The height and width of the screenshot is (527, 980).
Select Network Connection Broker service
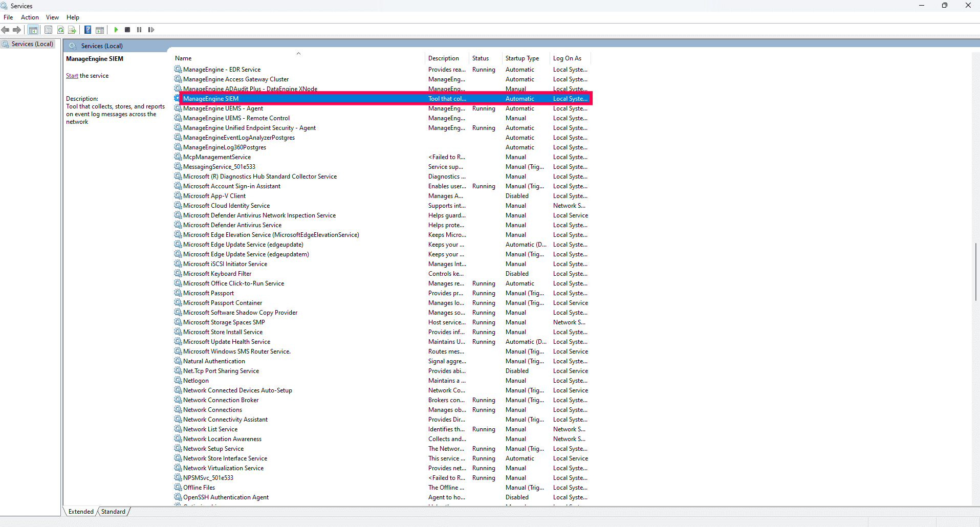click(382, 400)
